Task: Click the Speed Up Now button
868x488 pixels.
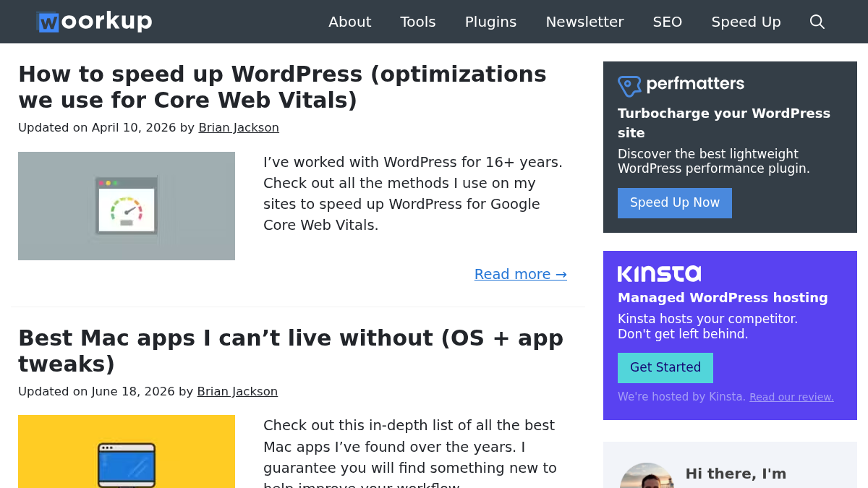Action: [675, 203]
